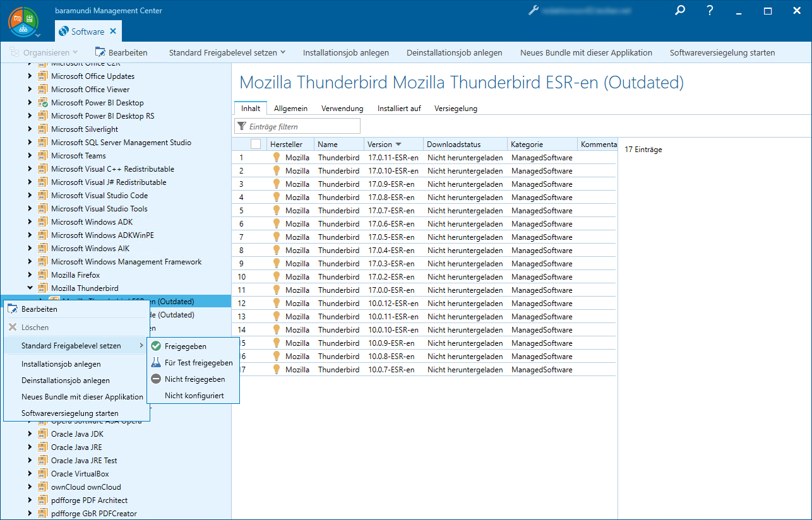This screenshot has height=520, width=812.
Task: Click the green checkmark Freigegeben icon
Action: click(x=156, y=346)
